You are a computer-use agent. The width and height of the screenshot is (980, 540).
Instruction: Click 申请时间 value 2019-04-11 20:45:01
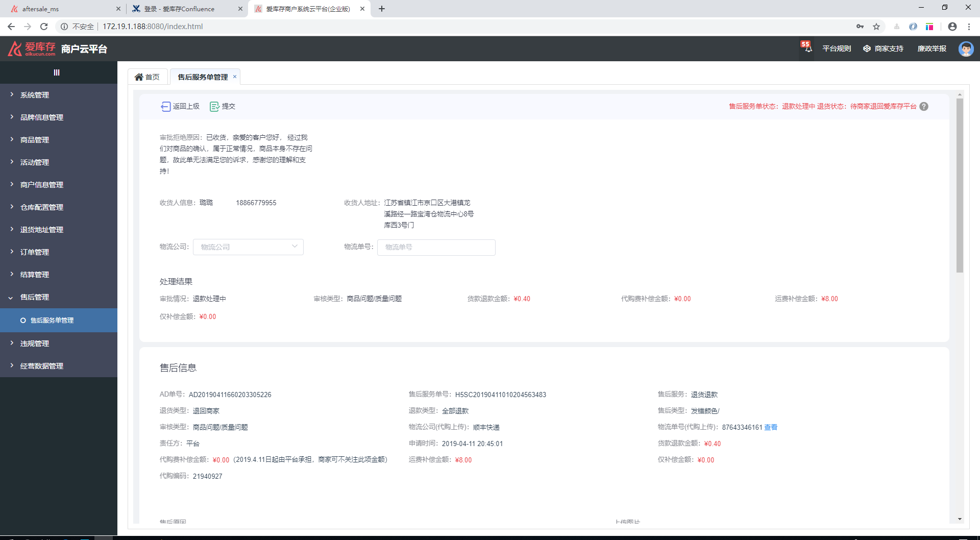click(473, 444)
